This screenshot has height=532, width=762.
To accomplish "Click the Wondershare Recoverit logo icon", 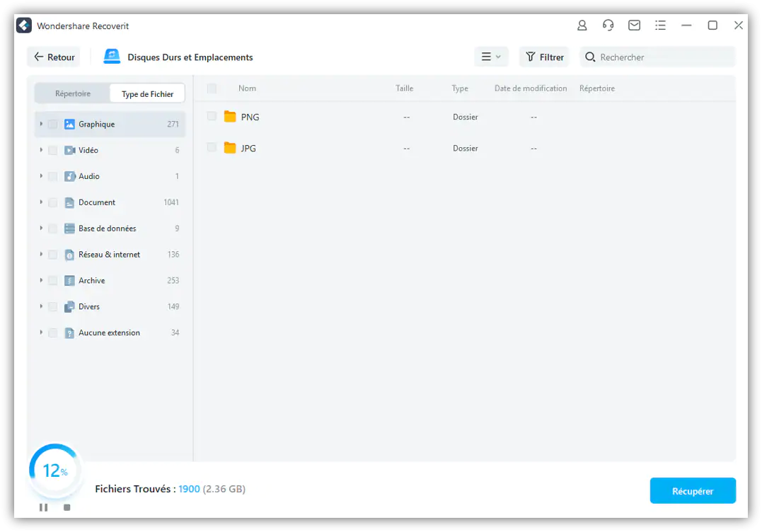I will [24, 25].
